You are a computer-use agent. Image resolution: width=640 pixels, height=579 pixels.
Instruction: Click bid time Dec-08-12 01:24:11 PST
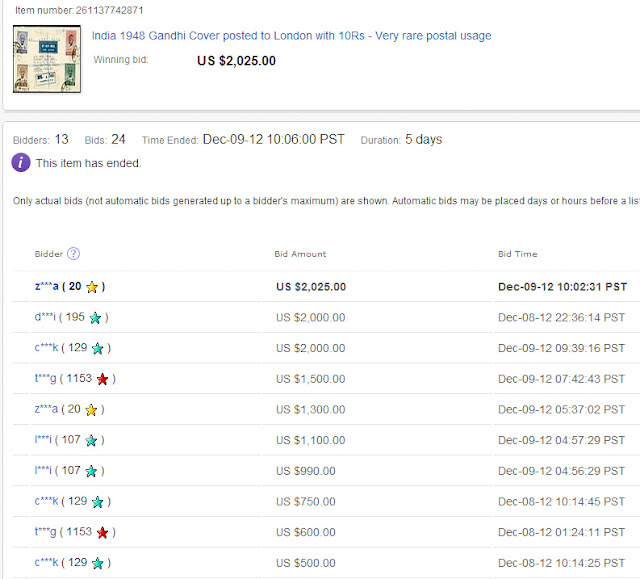click(561, 532)
